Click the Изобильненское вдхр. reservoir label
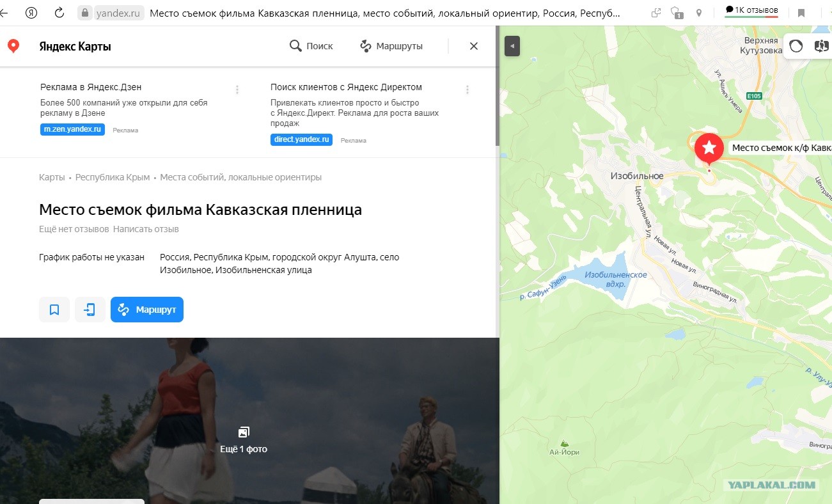This screenshot has width=832, height=504. 615,278
